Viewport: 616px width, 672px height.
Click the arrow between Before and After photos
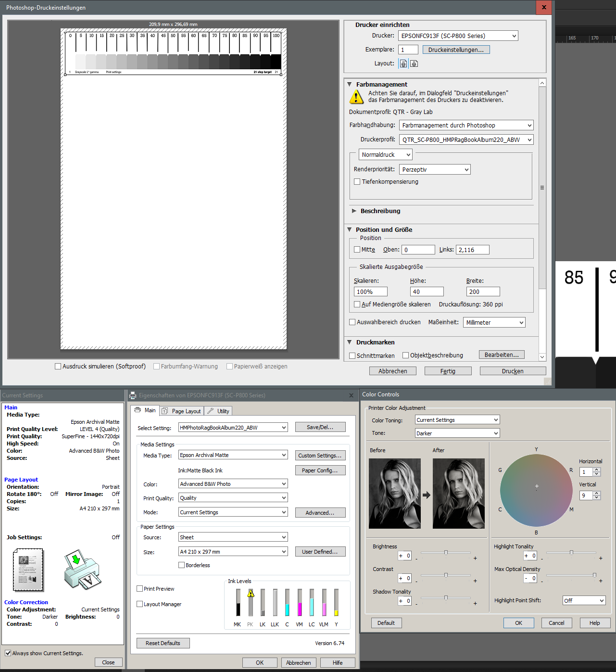coord(427,495)
